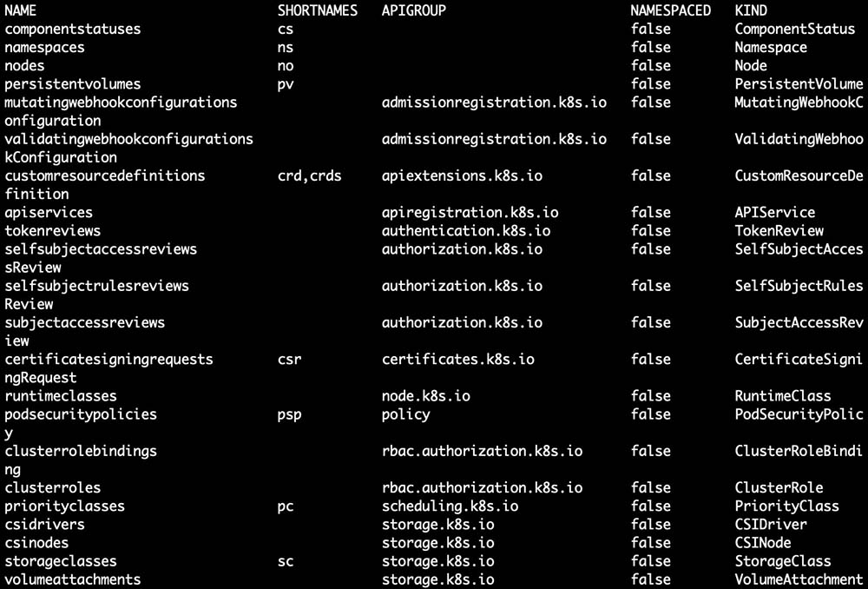Click the APIService kind text
Viewport: 868px width, 589px height.
pyautogui.click(x=775, y=212)
